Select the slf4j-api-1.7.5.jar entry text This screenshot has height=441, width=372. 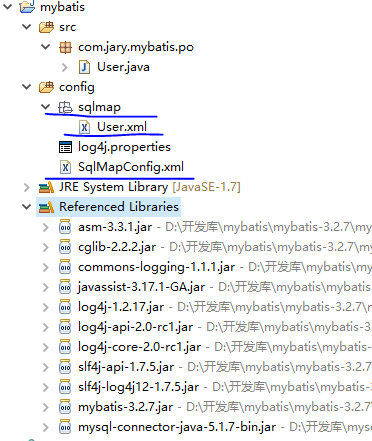(126, 367)
